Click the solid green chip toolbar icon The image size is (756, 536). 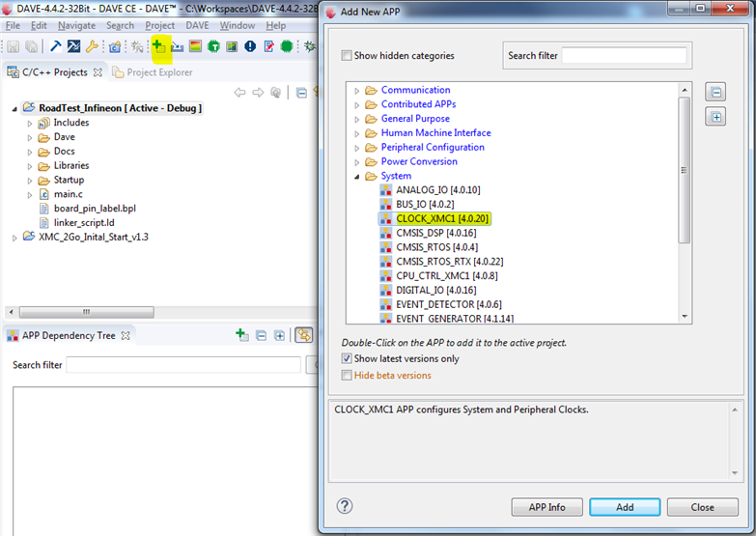287,46
